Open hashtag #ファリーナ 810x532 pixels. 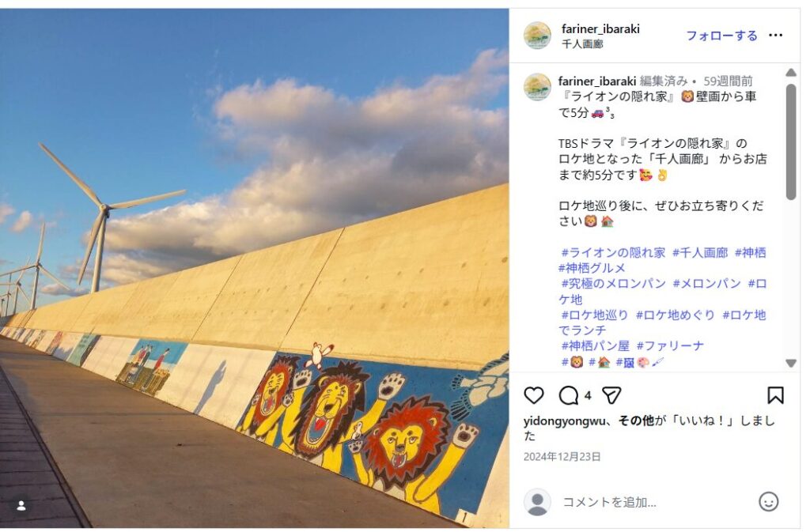coord(670,345)
